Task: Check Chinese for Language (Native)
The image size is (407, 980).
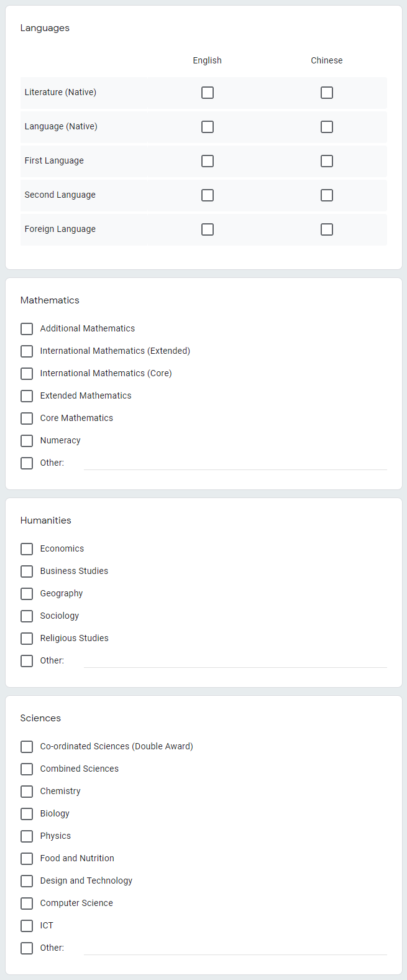Action: [x=327, y=127]
